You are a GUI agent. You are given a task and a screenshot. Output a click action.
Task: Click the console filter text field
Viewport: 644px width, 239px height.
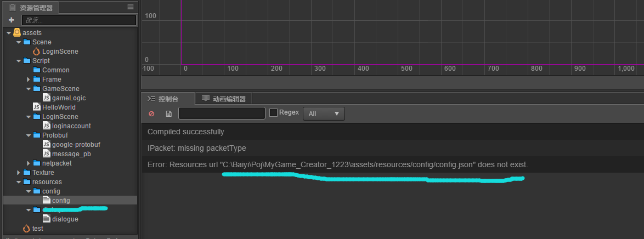pyautogui.click(x=222, y=113)
